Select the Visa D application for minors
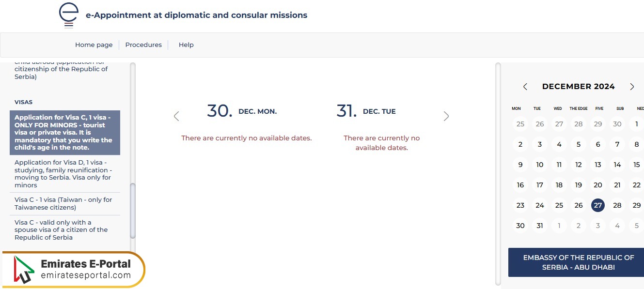This screenshot has height=289, width=644. tap(64, 174)
